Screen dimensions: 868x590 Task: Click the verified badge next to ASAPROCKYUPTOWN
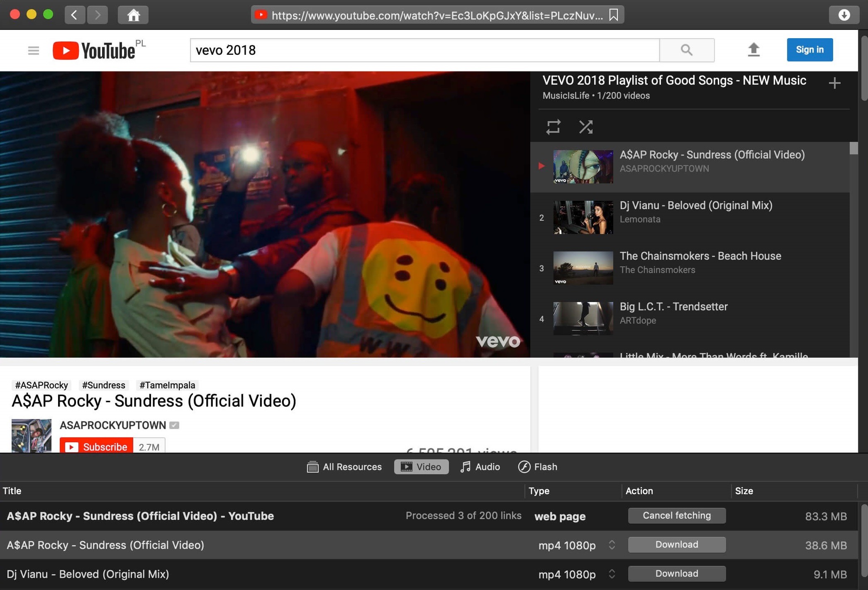pyautogui.click(x=175, y=425)
